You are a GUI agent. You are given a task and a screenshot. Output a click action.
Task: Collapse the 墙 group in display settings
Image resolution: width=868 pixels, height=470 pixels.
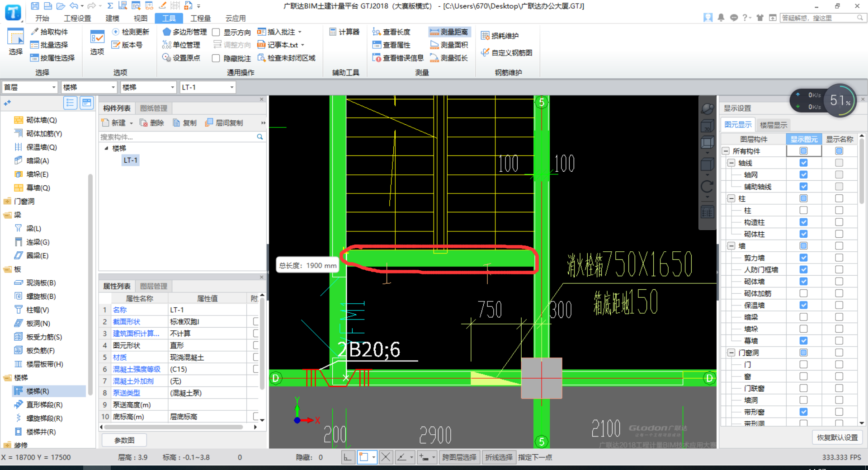731,246
